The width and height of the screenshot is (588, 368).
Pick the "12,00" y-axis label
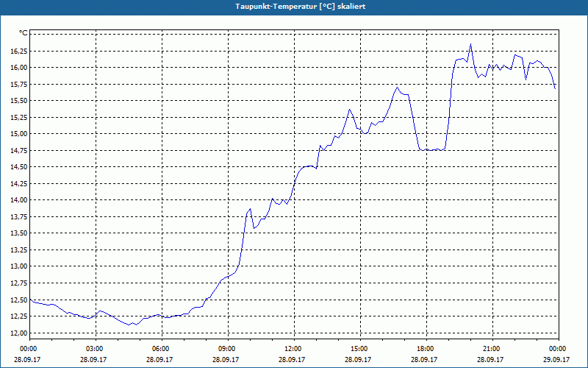pyautogui.click(x=19, y=333)
